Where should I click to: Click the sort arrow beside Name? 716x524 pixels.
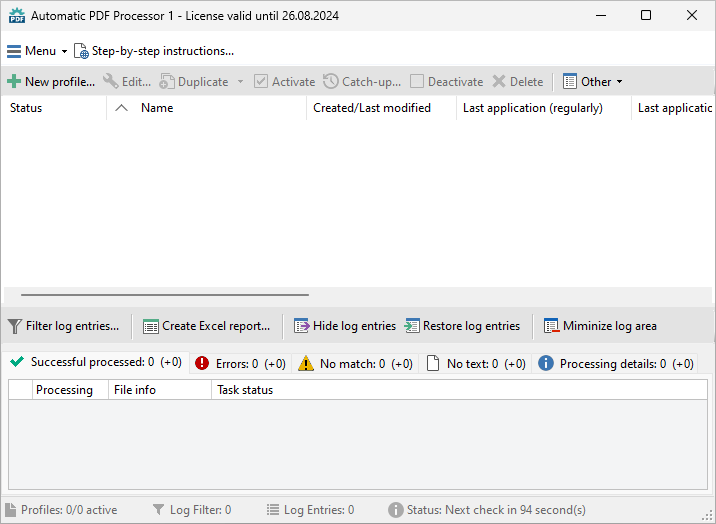pyautogui.click(x=121, y=108)
